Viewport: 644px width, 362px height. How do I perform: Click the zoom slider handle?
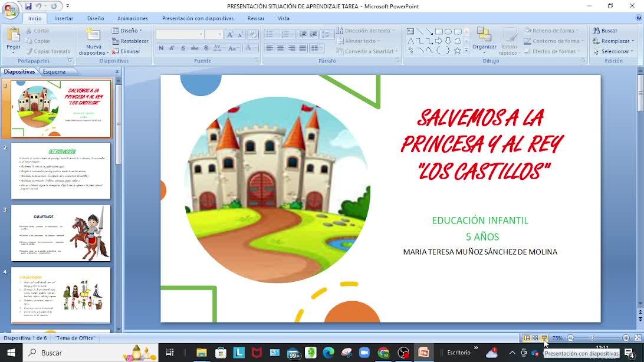[x=592, y=338]
